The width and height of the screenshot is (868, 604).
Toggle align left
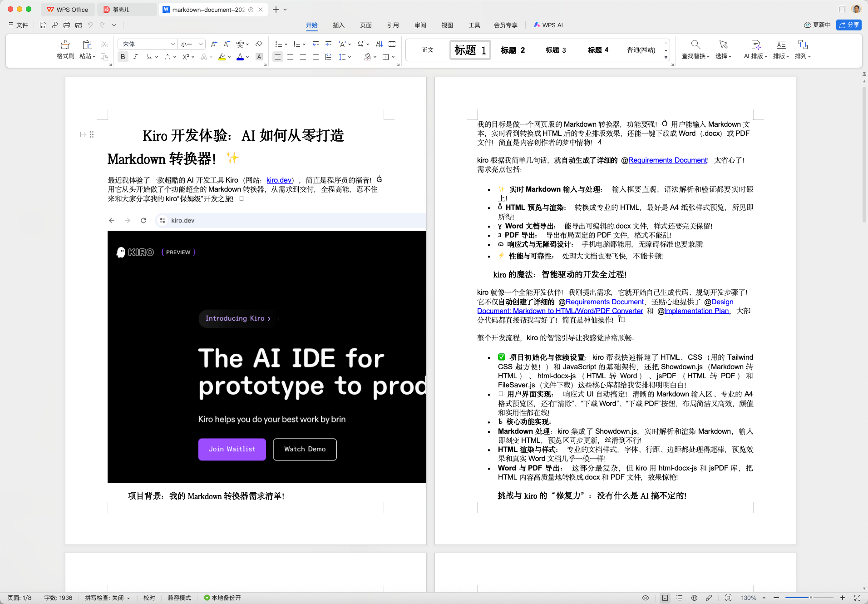point(277,57)
